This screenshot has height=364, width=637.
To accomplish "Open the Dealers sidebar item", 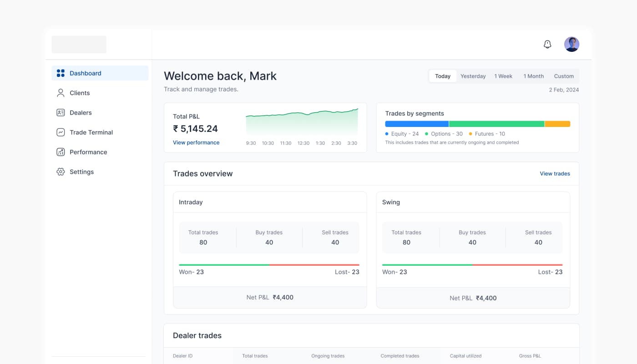I will coord(100,112).
